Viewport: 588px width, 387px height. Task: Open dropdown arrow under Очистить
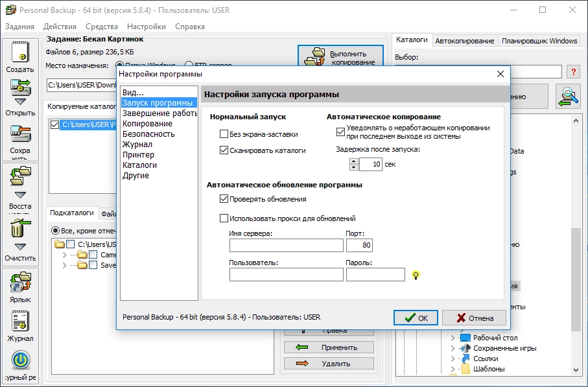coord(20,247)
